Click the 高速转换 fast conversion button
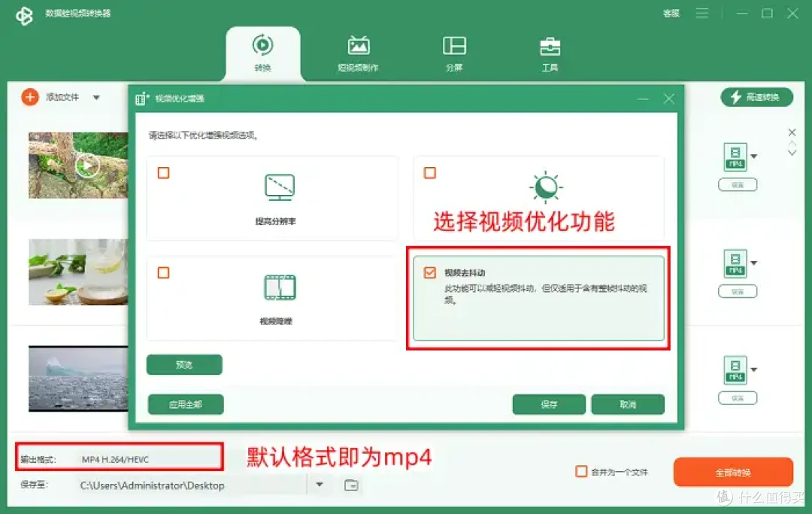812x514 pixels. (756, 97)
